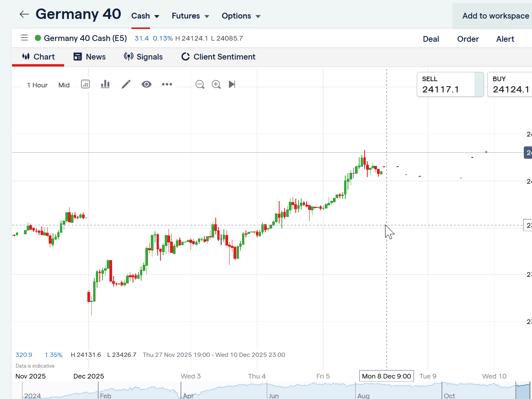Switch to the News tab
Screen dimensions: 532x399
[x=90, y=57]
